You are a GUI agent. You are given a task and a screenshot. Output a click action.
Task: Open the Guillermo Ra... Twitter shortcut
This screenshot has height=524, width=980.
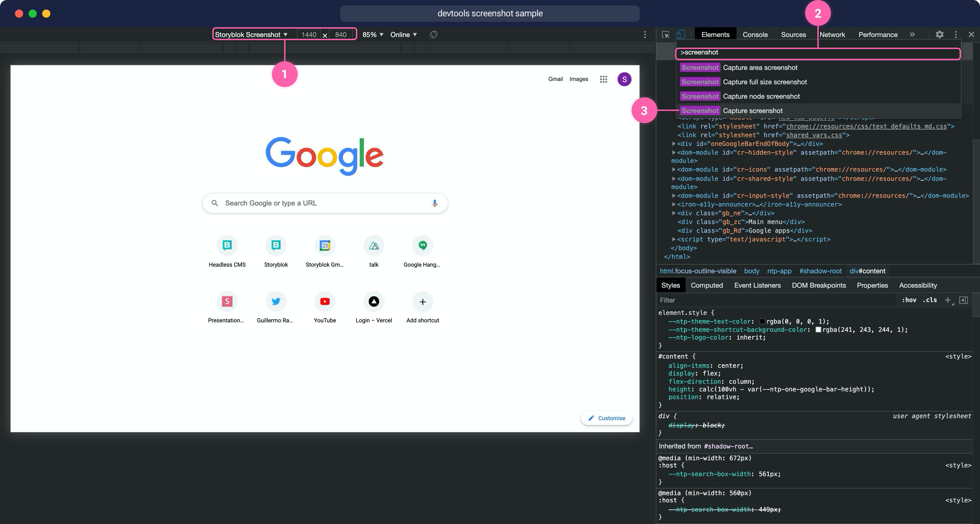[x=275, y=308]
